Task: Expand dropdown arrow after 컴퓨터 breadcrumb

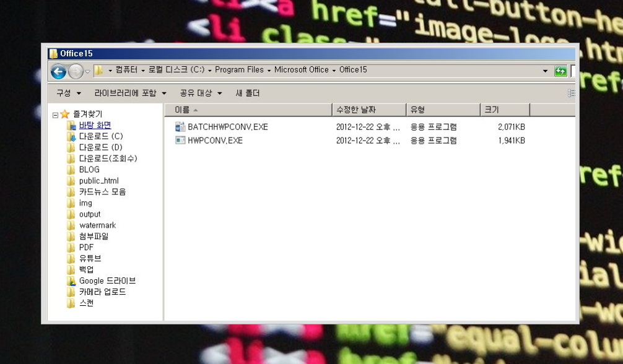Action: [143, 71]
